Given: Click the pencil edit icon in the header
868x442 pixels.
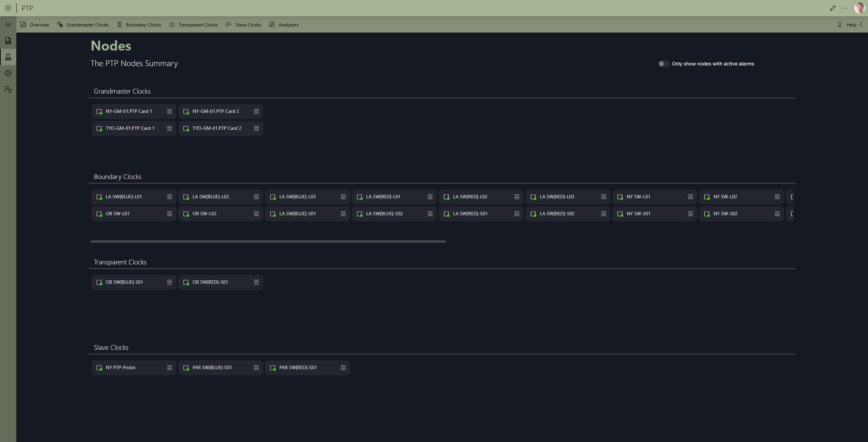Looking at the screenshot, I should (833, 8).
